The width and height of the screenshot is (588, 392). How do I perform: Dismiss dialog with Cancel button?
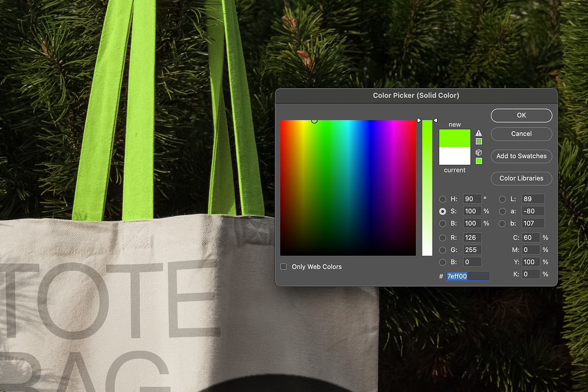click(521, 134)
